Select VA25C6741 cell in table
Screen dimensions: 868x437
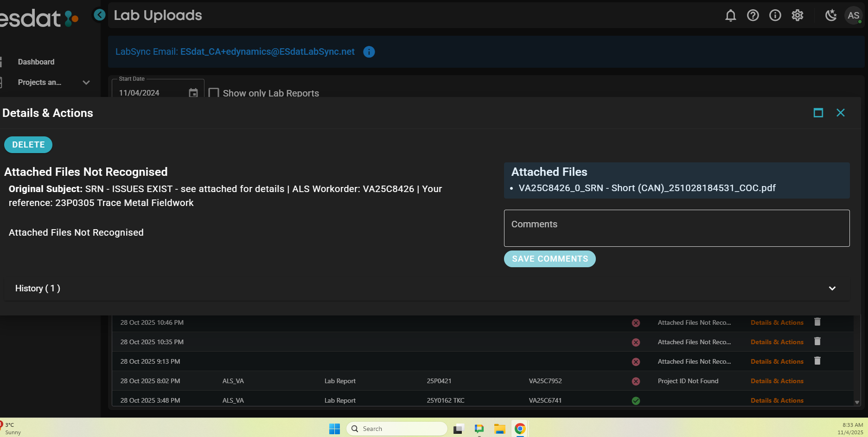click(545, 401)
